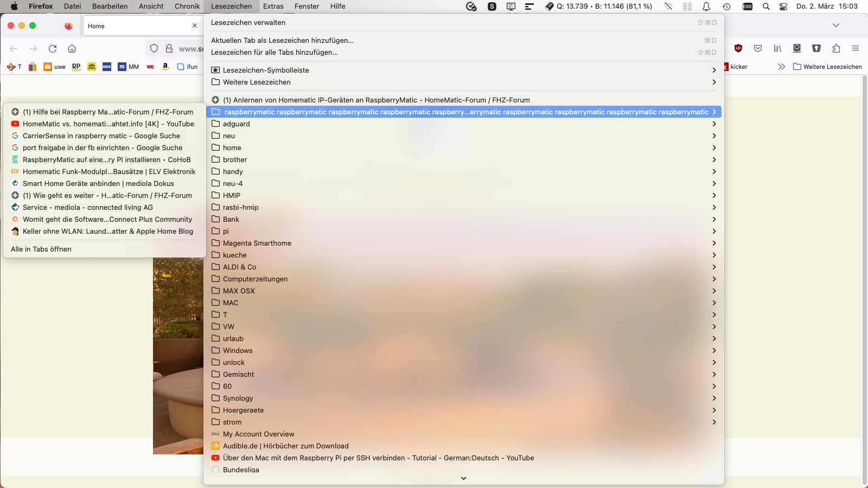Open the adguard bookmark folder
Viewport: 868px width, 488px height.
pos(464,124)
